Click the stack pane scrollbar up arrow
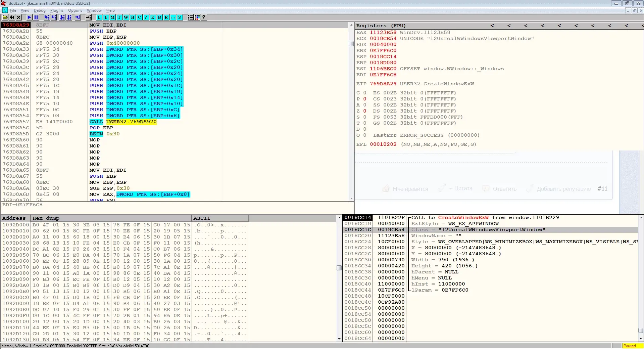Viewport: 644px width, 349px height. click(x=641, y=218)
